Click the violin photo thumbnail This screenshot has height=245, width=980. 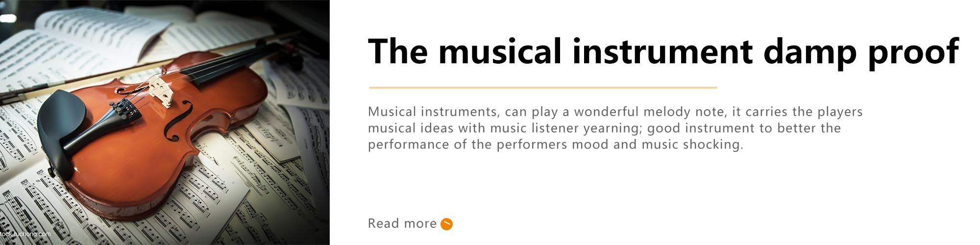pos(165,122)
